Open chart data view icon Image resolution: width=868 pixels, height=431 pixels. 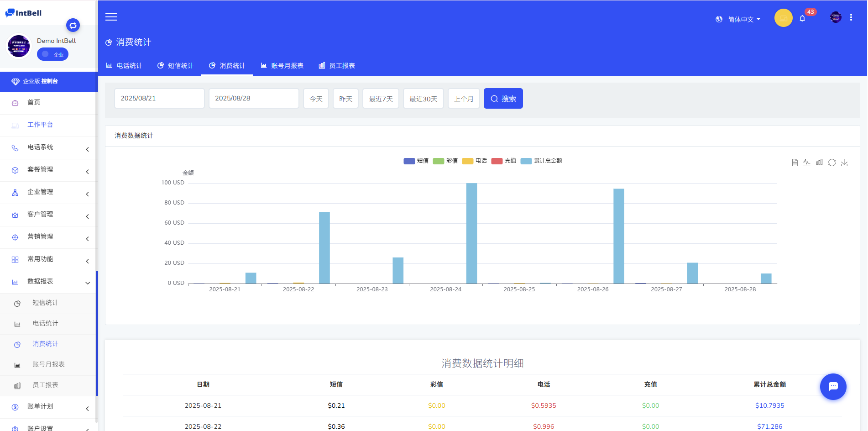click(795, 163)
